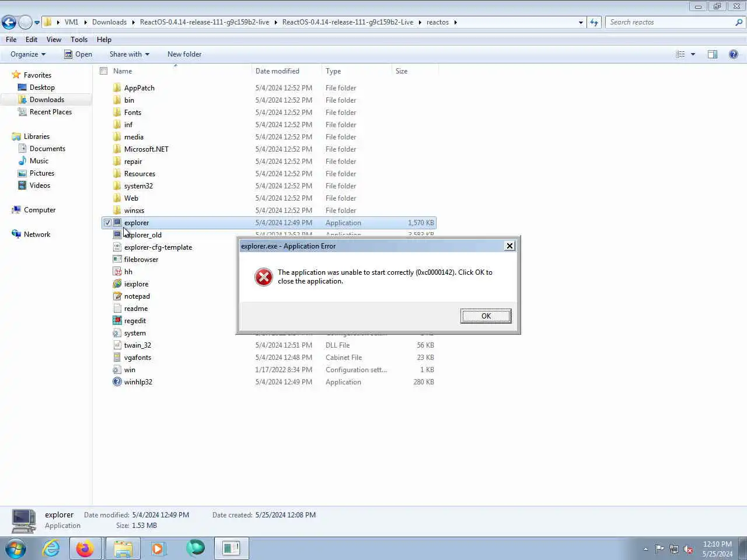Click OK in the Application Error dialog
The height and width of the screenshot is (560, 747).
[x=486, y=316]
